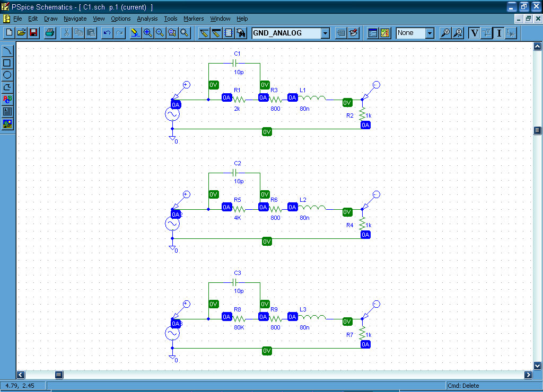Click the 2k value label under R1
The width and height of the screenshot is (543, 392).
(237, 109)
